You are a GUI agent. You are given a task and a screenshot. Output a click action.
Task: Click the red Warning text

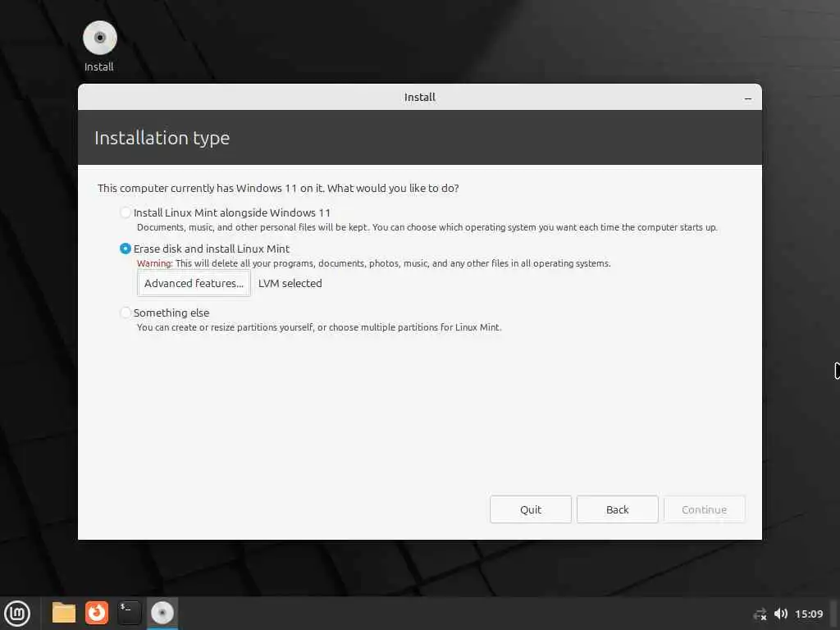154,263
